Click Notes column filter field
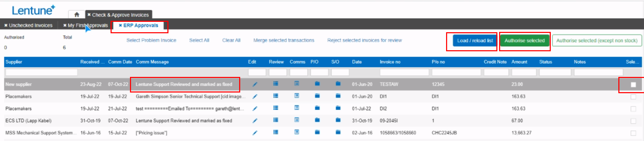This screenshot has height=141, width=644. pos(598,72)
